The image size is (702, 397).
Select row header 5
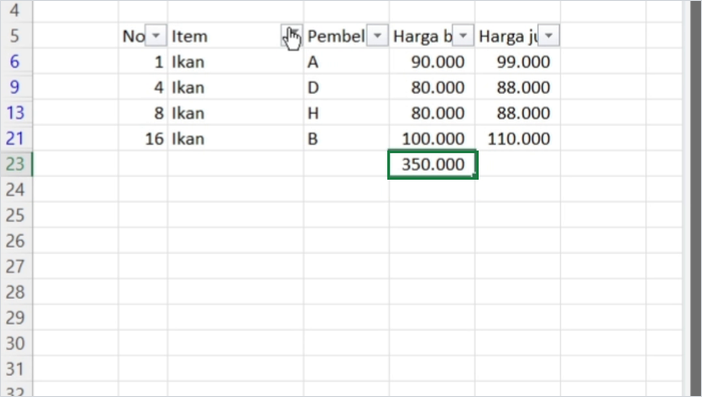pos(16,35)
